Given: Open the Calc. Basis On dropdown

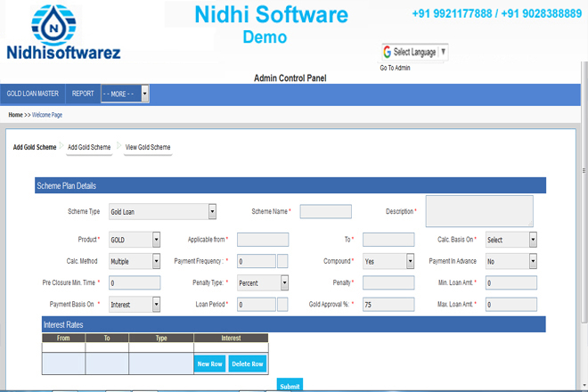Looking at the screenshot, I should (x=510, y=240).
